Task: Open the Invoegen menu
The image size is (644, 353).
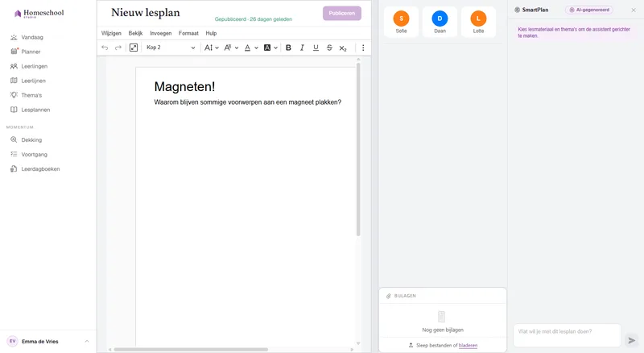Action: click(160, 33)
